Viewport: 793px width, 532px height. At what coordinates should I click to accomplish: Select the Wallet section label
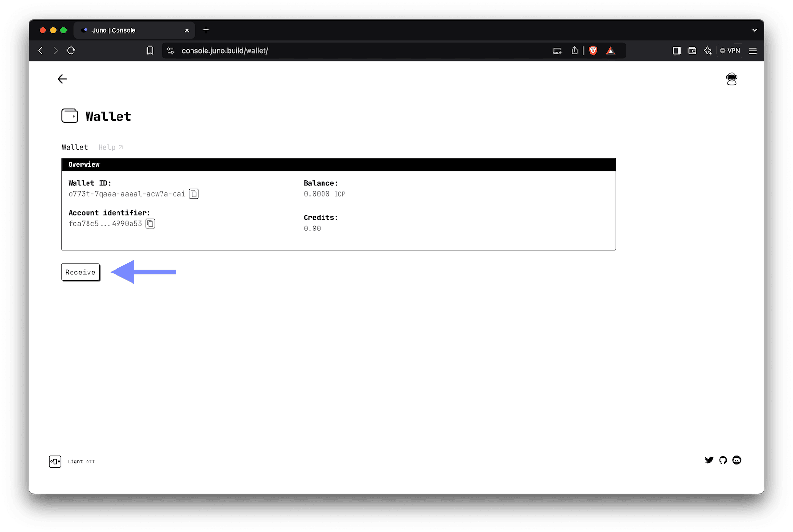74,147
